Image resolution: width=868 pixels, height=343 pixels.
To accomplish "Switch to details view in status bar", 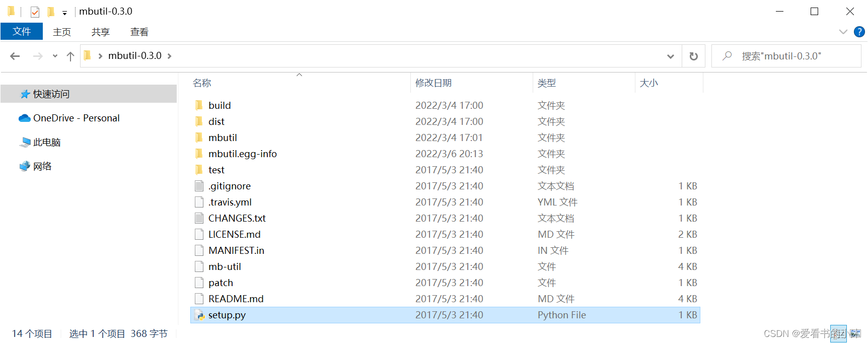I will point(838,333).
